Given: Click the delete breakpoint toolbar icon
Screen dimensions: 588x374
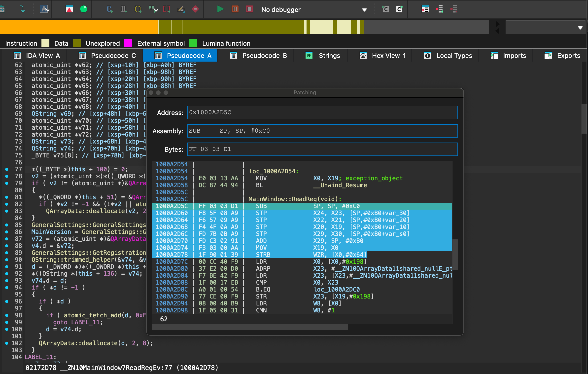Looking at the screenshot, I should pyautogui.click(x=454, y=9).
